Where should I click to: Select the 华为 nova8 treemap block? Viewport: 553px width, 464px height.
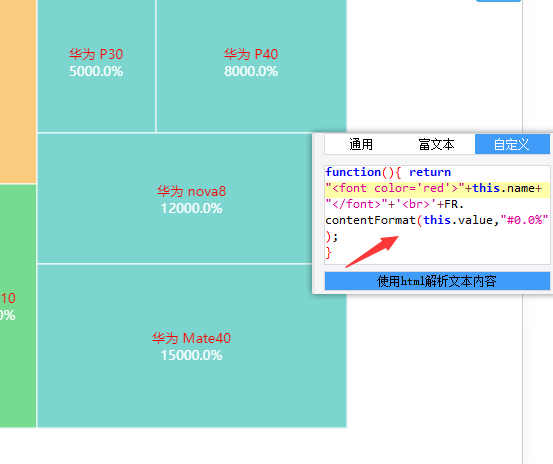click(175, 198)
